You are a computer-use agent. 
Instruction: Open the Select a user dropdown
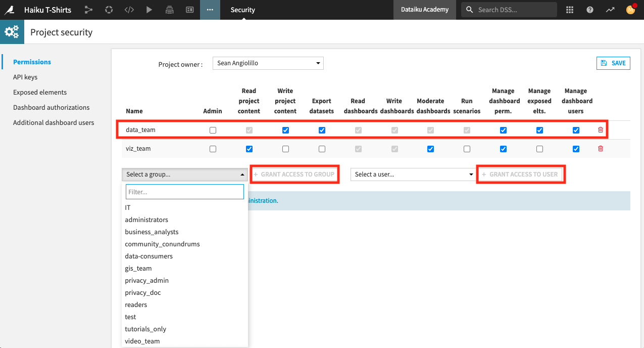(413, 175)
